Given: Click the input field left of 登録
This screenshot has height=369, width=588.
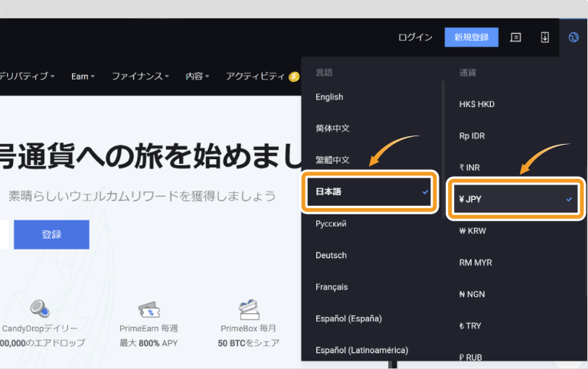Looking at the screenshot, I should point(4,234).
